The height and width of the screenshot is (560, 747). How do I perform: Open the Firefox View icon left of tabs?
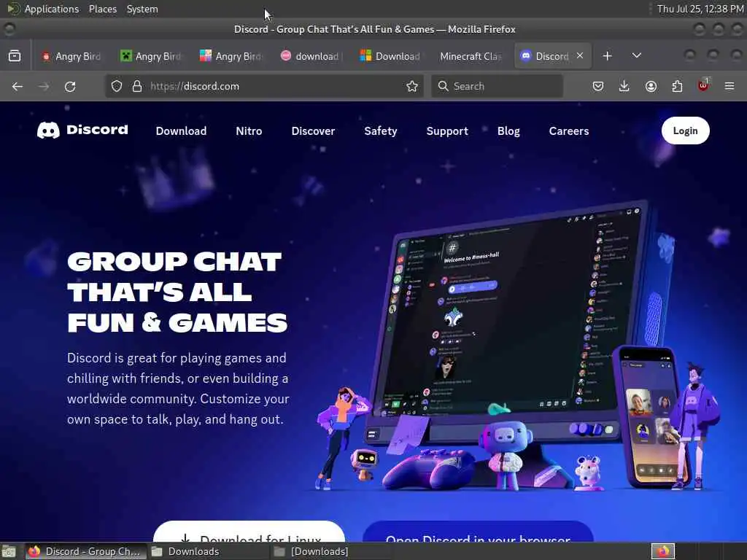point(15,56)
